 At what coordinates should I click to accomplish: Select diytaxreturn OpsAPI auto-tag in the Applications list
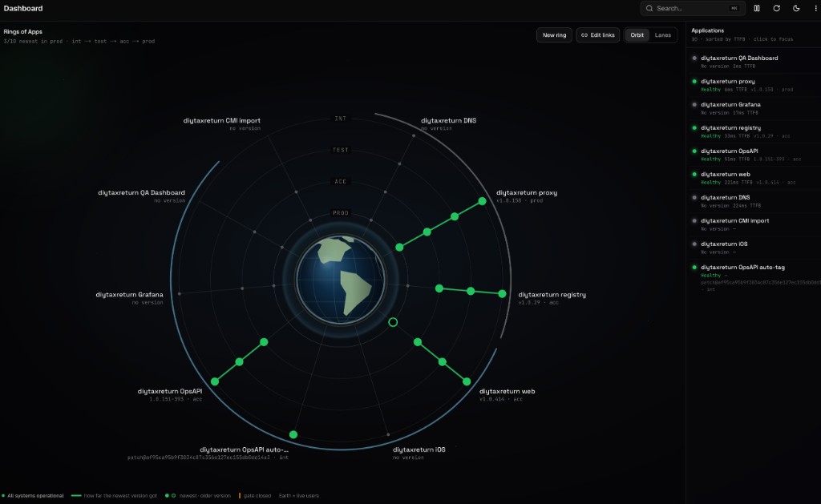click(x=754, y=277)
